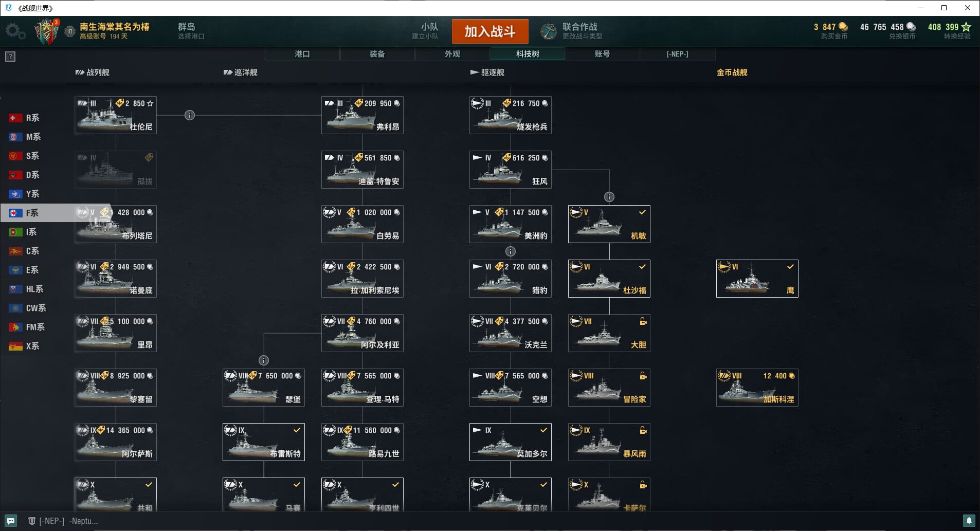Switch to 装备 tab
Viewport: 980px width, 531px height.
point(377,54)
